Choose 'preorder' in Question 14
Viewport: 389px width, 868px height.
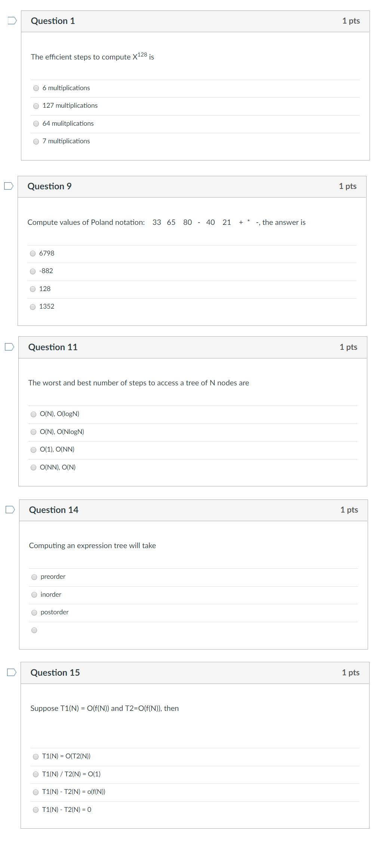(34, 577)
